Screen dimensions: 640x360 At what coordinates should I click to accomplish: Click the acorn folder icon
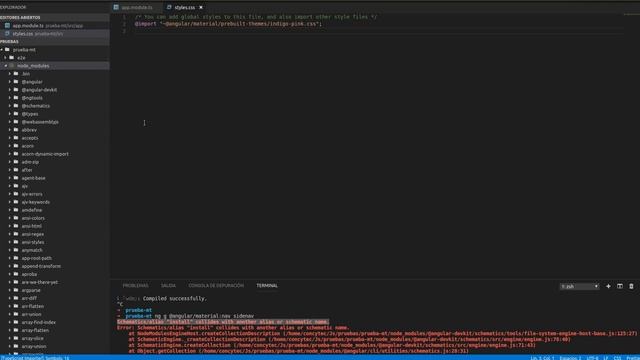pos(16,146)
